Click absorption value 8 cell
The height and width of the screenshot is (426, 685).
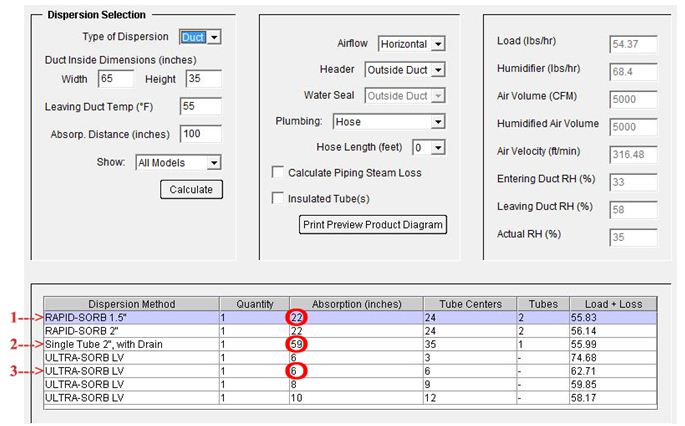coord(356,384)
